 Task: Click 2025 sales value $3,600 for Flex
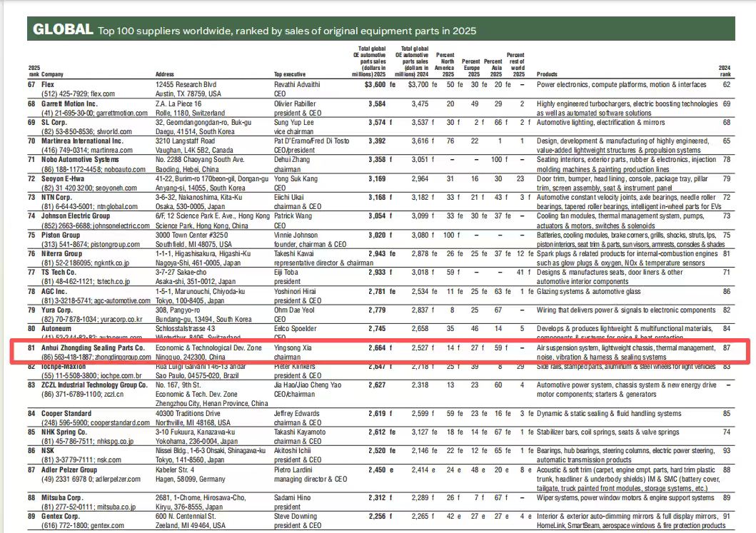[375, 84]
